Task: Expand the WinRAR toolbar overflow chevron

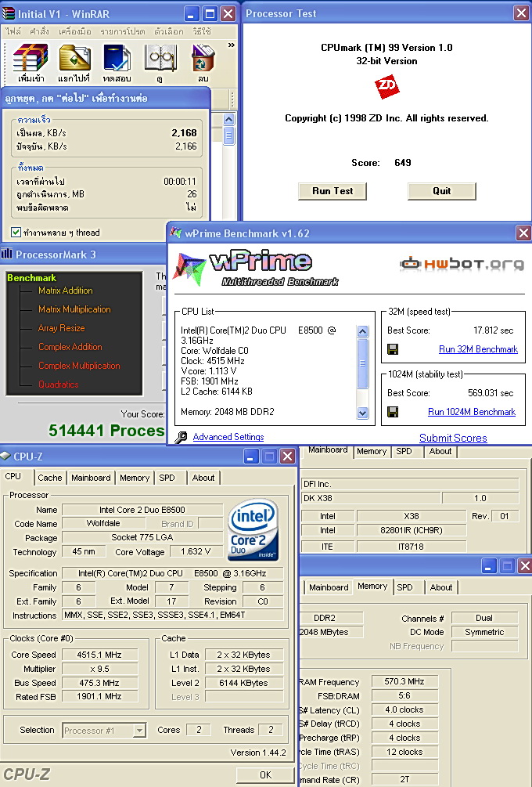Action: [231, 45]
